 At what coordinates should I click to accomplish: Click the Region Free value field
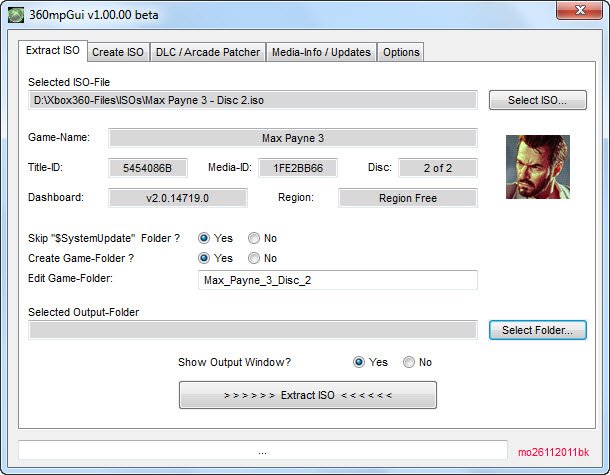[x=408, y=198]
